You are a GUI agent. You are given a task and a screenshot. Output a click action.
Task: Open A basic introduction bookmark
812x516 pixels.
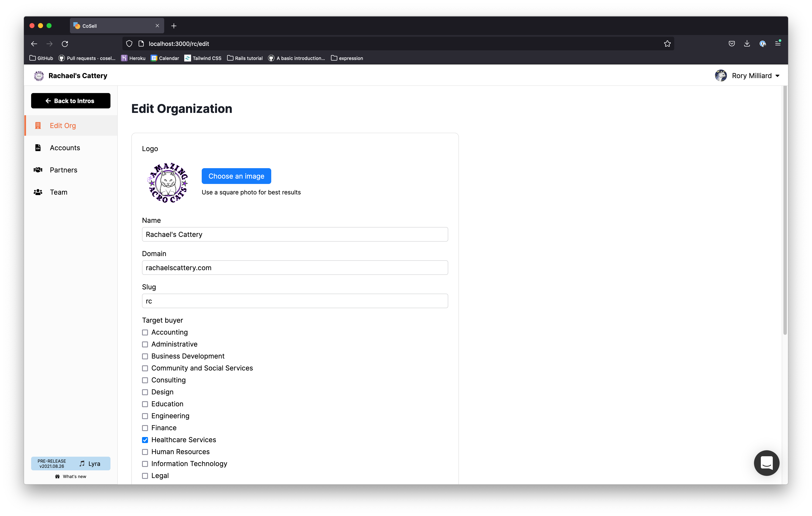tap(297, 58)
